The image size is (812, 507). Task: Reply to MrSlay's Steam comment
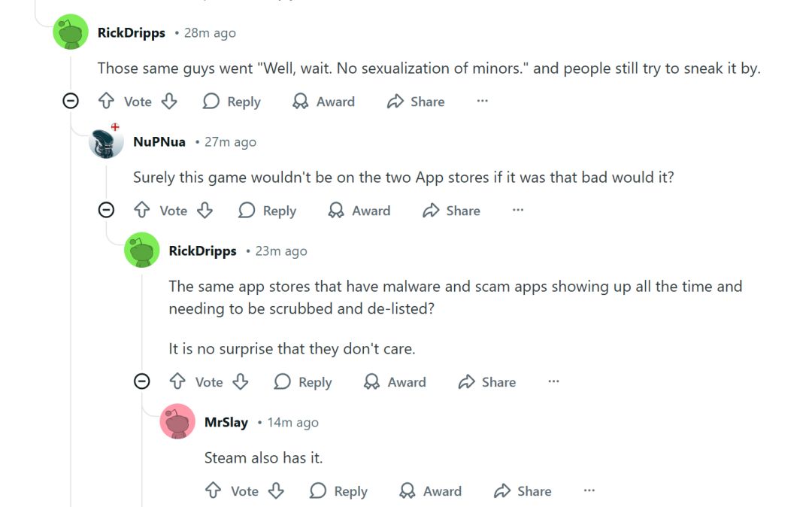coord(338,490)
